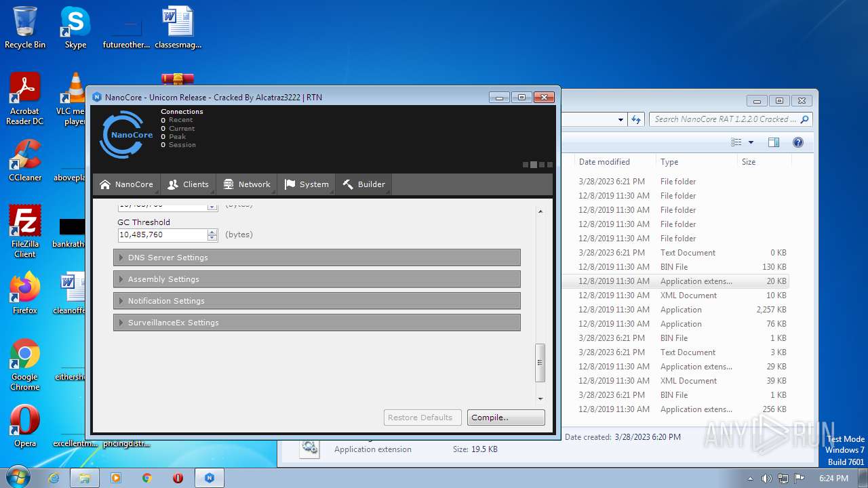Select the 2,257 KB Application row
The image size is (868, 488).
[x=675, y=310]
